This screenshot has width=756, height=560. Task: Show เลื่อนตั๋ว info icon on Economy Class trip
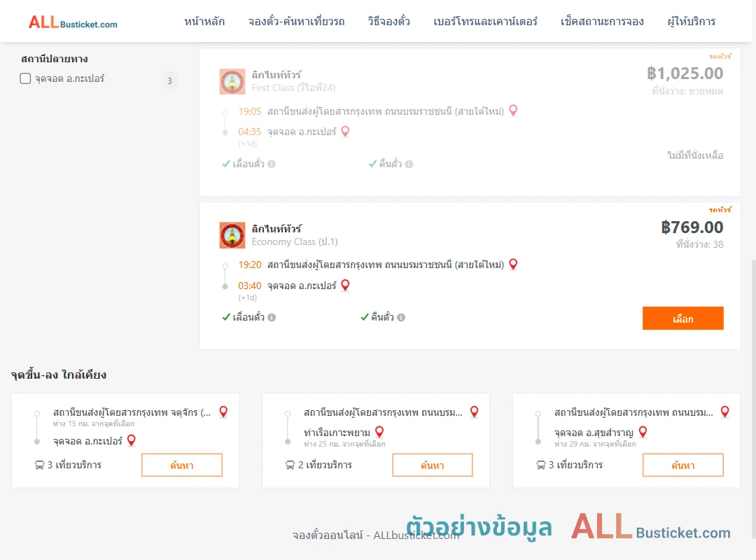click(272, 317)
